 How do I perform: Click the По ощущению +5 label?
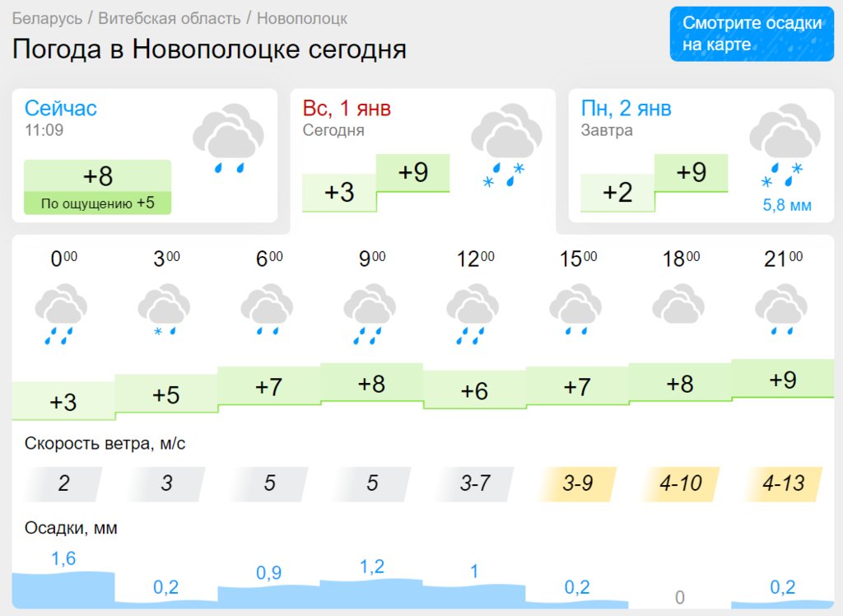[97, 203]
